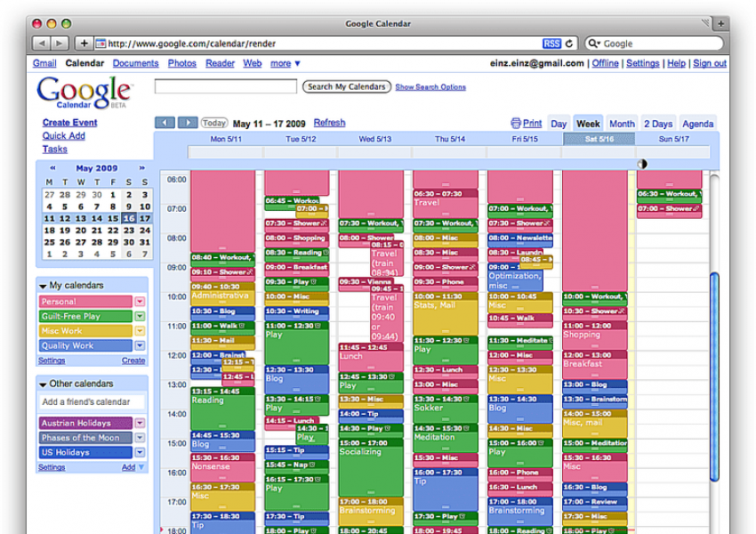Collapse the My calendars section
756x534 pixels.
[x=43, y=286]
